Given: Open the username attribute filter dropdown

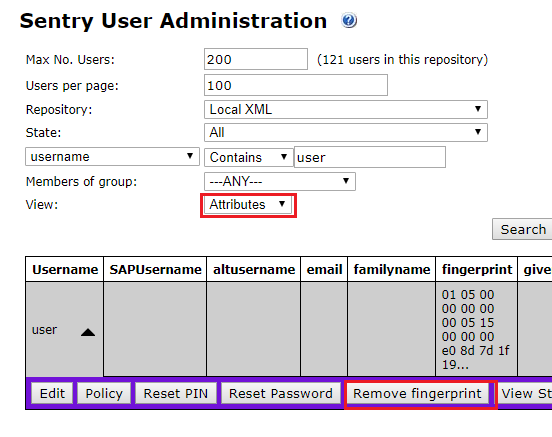Looking at the screenshot, I should pyautogui.click(x=112, y=156).
